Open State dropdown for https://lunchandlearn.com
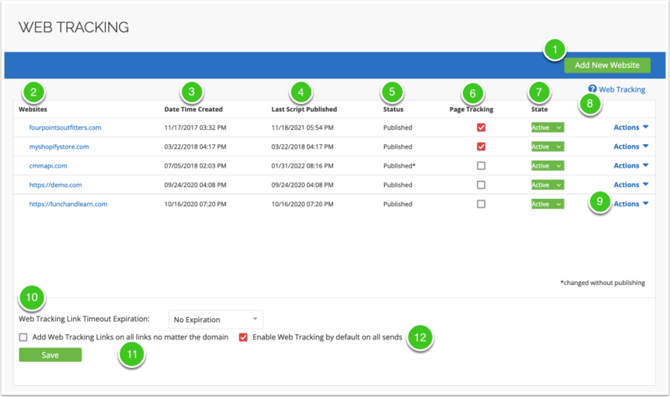The width and height of the screenshot is (670, 397). coord(547,204)
